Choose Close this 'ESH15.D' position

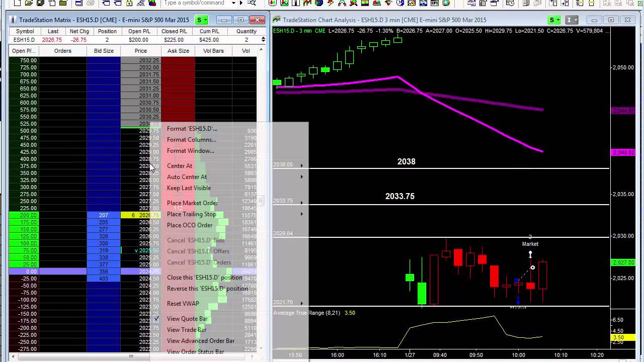point(204,278)
